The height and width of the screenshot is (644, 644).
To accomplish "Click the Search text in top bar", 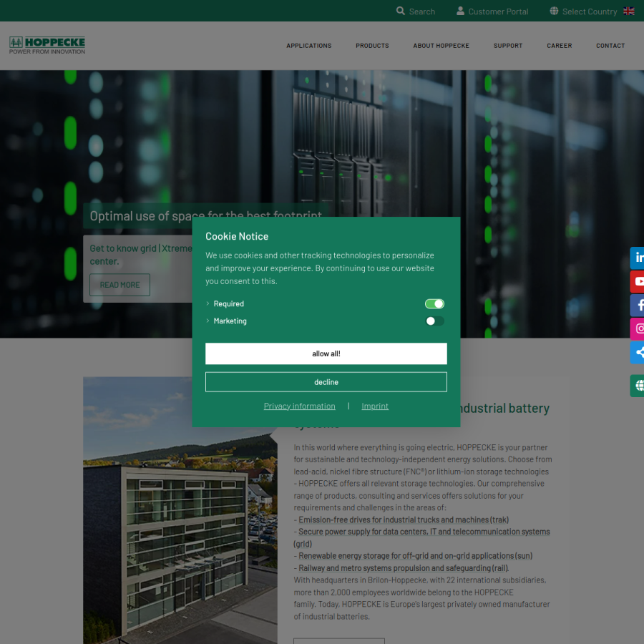I will click(x=421, y=11).
